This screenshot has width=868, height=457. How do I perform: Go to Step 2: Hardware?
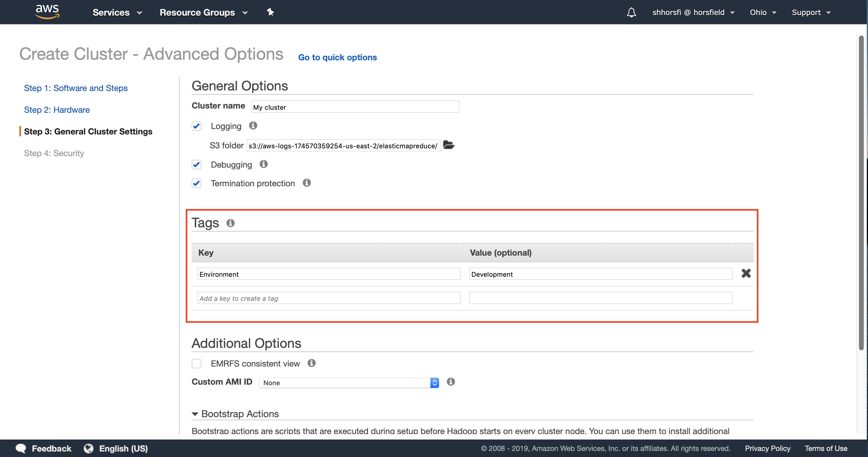pyautogui.click(x=57, y=110)
